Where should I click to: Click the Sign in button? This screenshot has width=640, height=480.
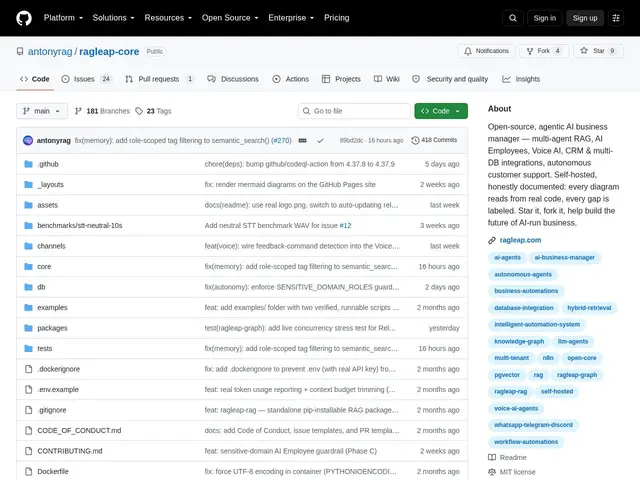tap(544, 18)
